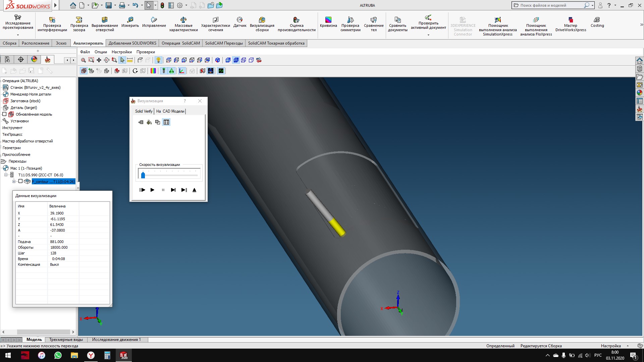Click the data table icon in Визуализация dialog
644x362 pixels.
[166, 122]
